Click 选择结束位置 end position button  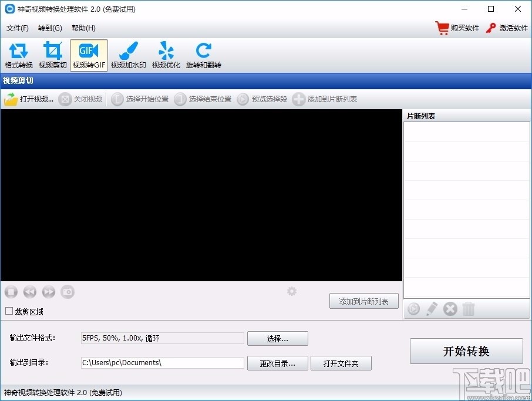[203, 99]
